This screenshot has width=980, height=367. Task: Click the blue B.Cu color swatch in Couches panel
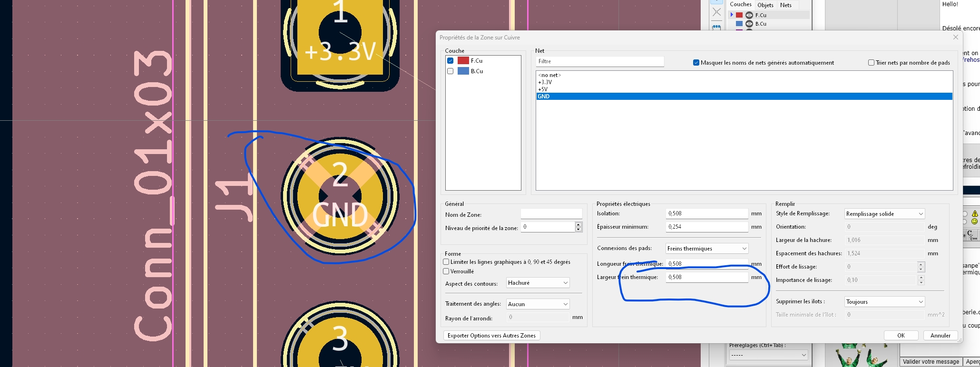click(739, 24)
